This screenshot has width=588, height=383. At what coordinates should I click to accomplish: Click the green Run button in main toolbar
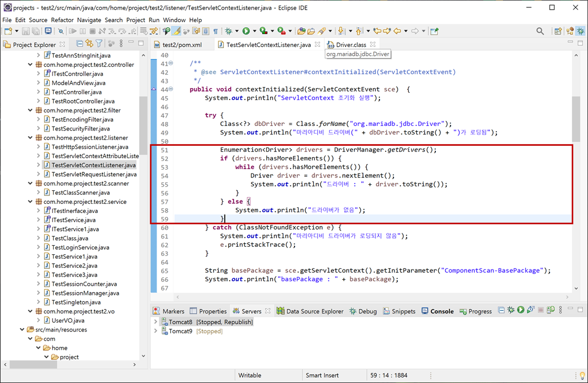point(246,31)
